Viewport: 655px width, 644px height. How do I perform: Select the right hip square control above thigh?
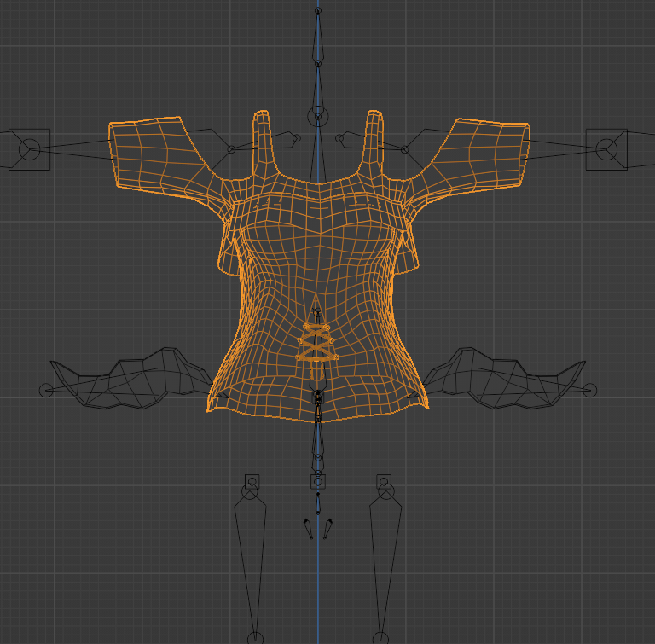coord(384,481)
